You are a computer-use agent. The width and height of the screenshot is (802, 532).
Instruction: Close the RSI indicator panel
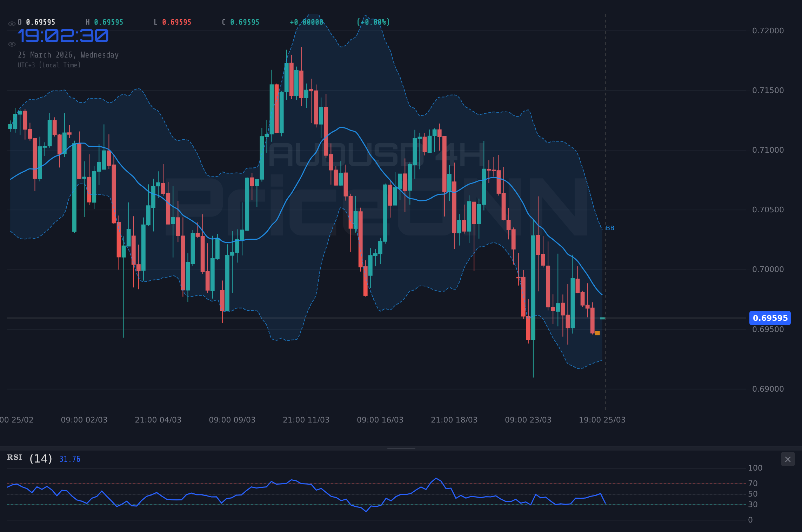coord(788,459)
